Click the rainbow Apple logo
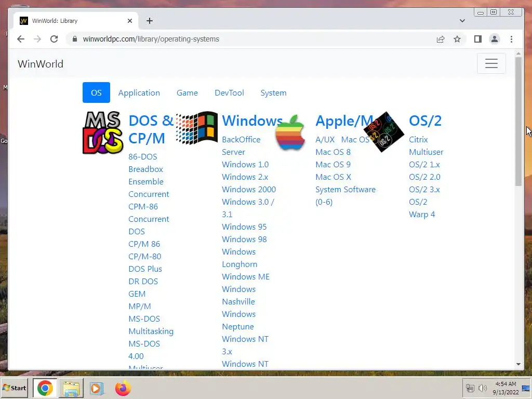Image resolution: width=532 pixels, height=399 pixels. [290, 132]
